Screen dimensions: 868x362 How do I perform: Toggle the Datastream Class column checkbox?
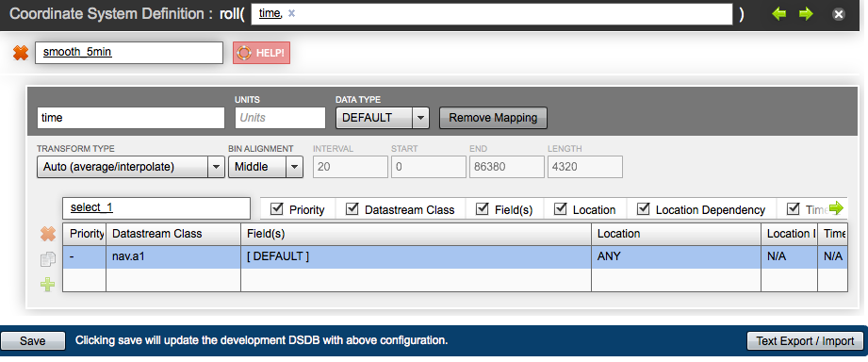(352, 208)
